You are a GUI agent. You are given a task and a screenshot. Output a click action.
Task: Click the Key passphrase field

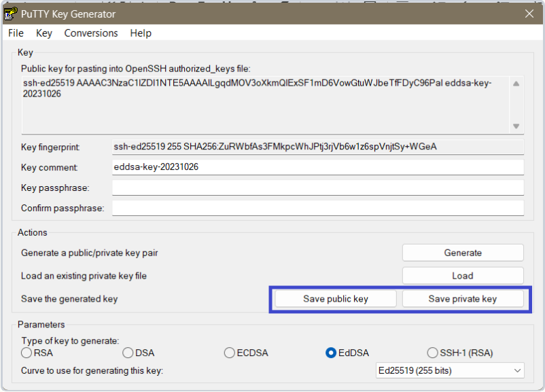pos(317,188)
